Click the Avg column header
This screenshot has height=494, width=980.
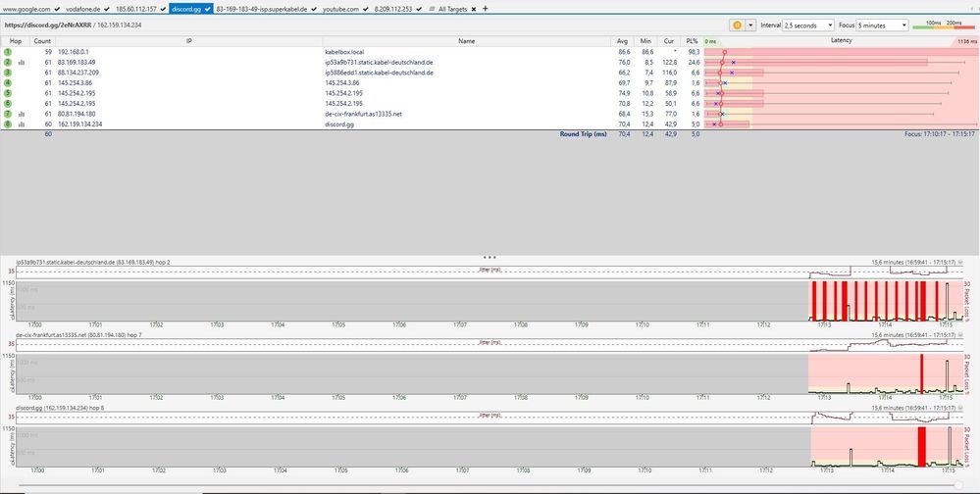622,41
